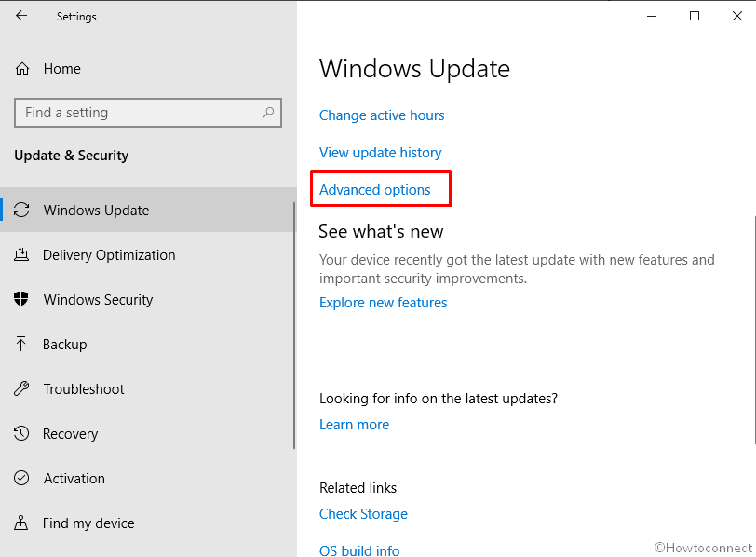
Task: Click the Activation checkmark circle icon
Action: point(21,478)
